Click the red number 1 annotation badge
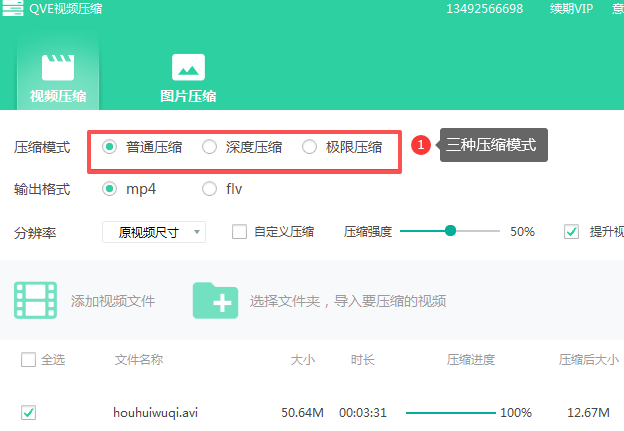Screen dimensions: 624x431 click(x=421, y=146)
